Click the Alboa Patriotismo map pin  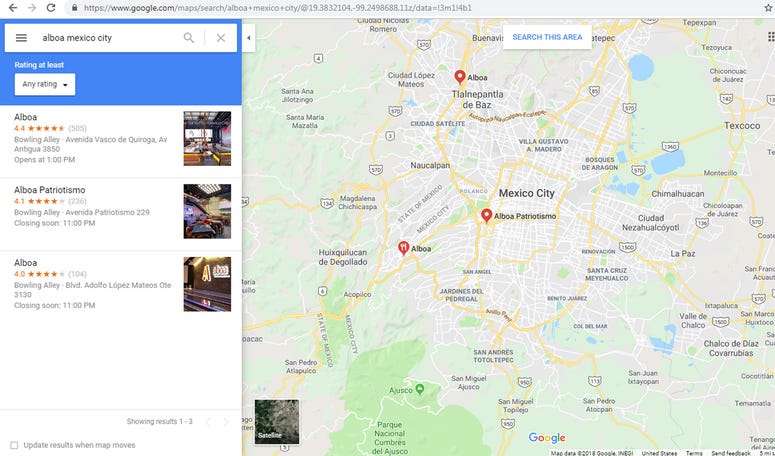pos(486,215)
